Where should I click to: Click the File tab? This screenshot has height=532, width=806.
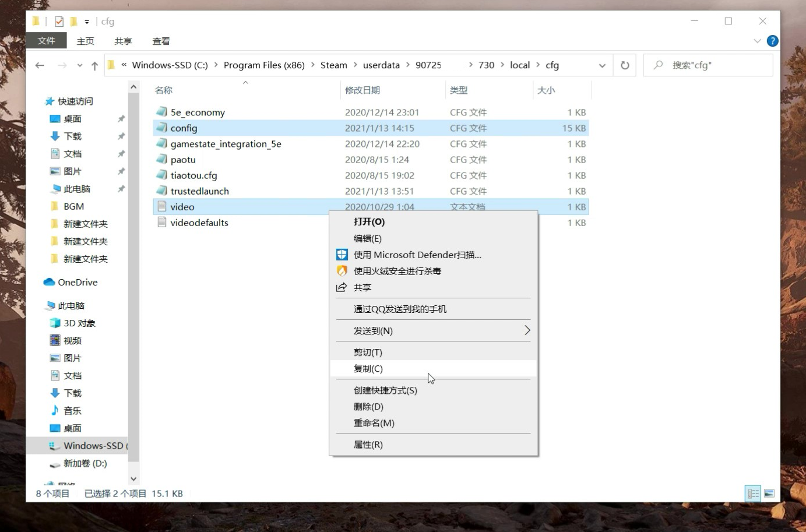[x=46, y=41]
